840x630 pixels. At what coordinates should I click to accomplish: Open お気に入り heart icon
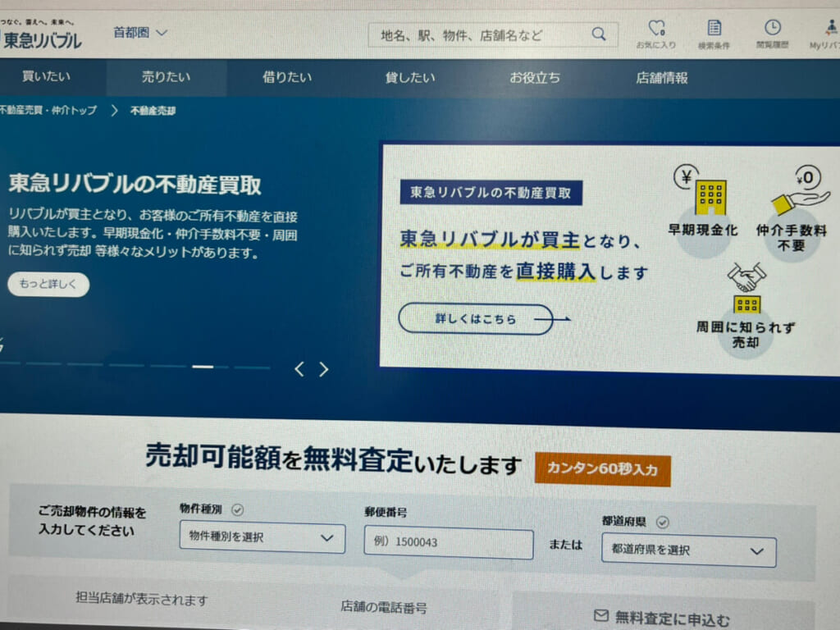(656, 34)
